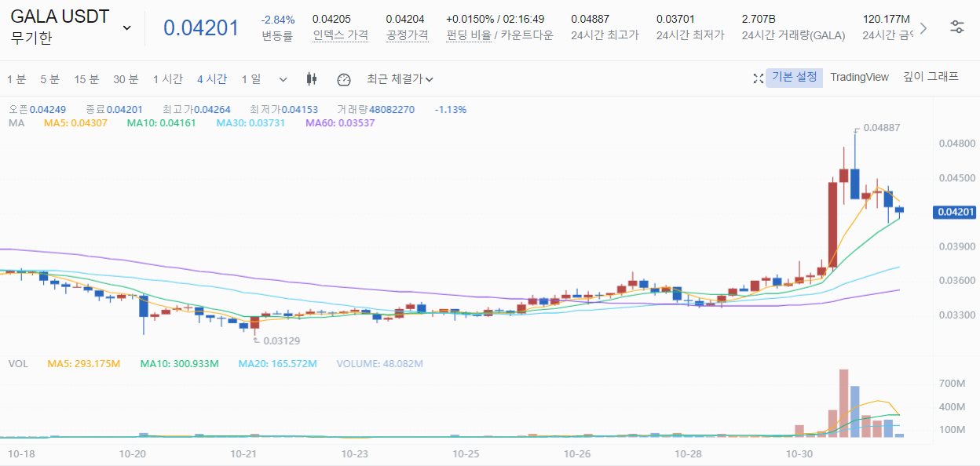Viewport: 980px width, 466px height.
Task: Click the 오픈 0.04249 candle info
Action: [x=38, y=110]
